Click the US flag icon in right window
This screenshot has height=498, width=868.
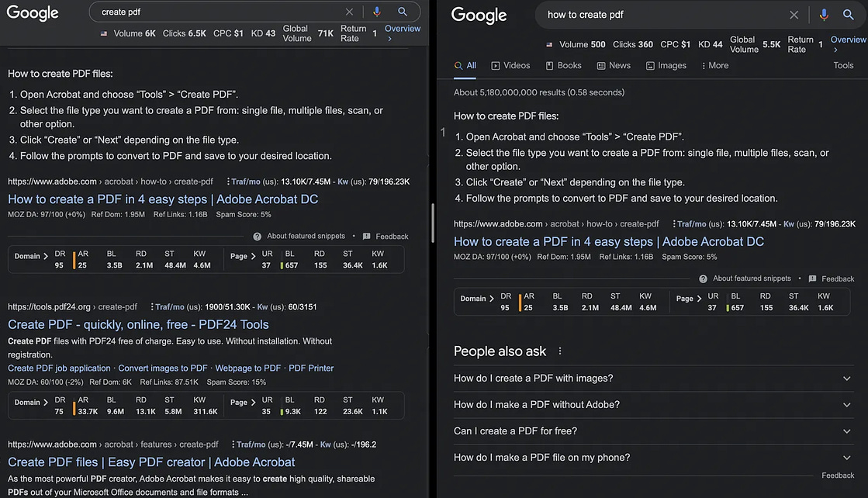pyautogui.click(x=549, y=44)
